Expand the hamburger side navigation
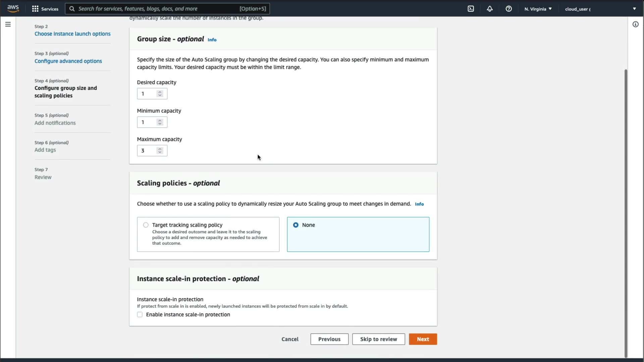Image resolution: width=644 pixels, height=362 pixels. [x=8, y=24]
